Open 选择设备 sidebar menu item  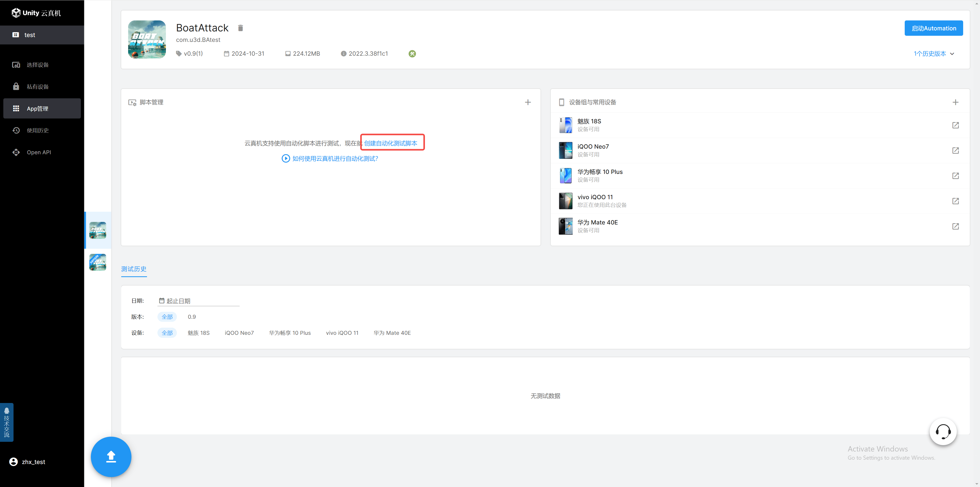[x=37, y=65]
